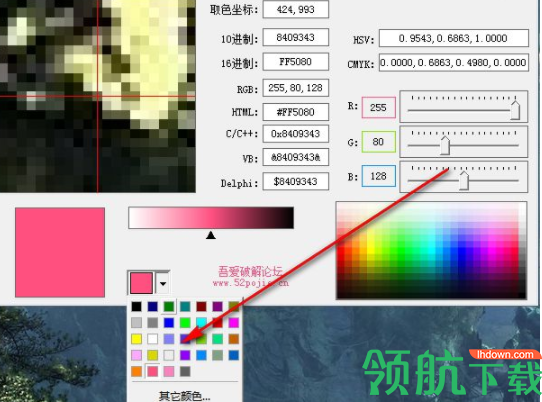Click the RGB field showing 255, 80, 128

(296, 88)
